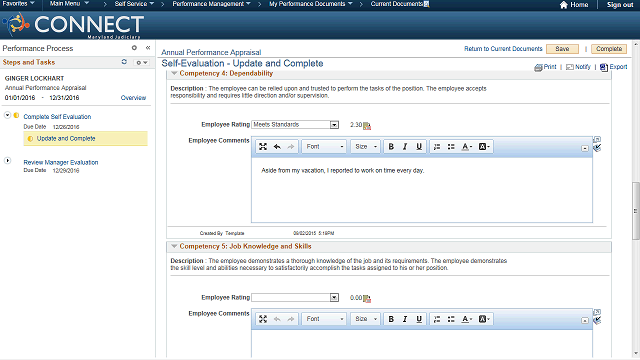Insert numbered list in Competency 5 editor
Viewport: 640px width, 360px height.
click(437, 319)
